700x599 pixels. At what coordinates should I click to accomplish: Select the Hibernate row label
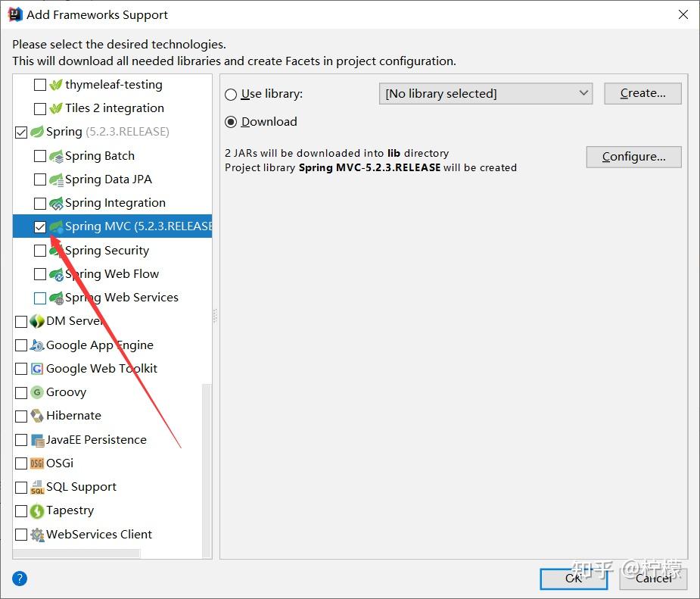click(x=73, y=416)
